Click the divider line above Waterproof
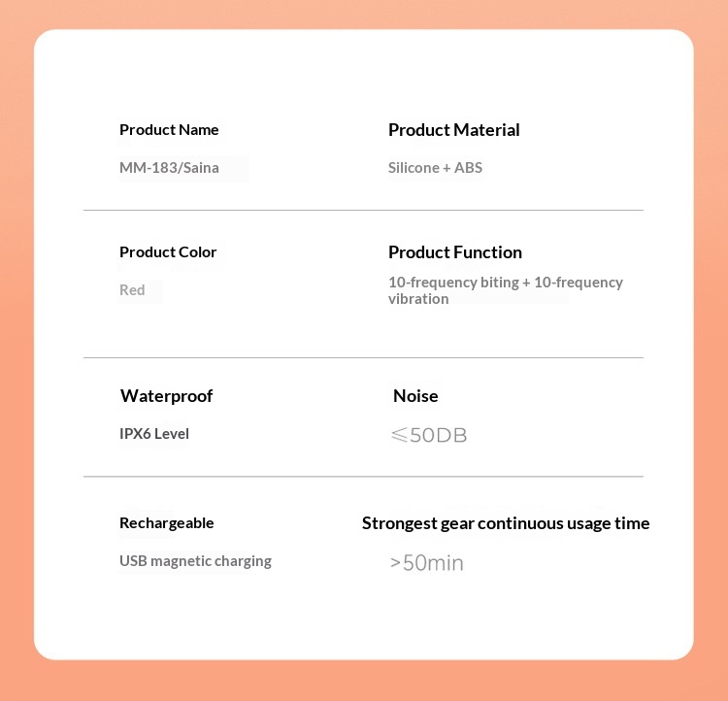728x701 pixels. (x=364, y=357)
